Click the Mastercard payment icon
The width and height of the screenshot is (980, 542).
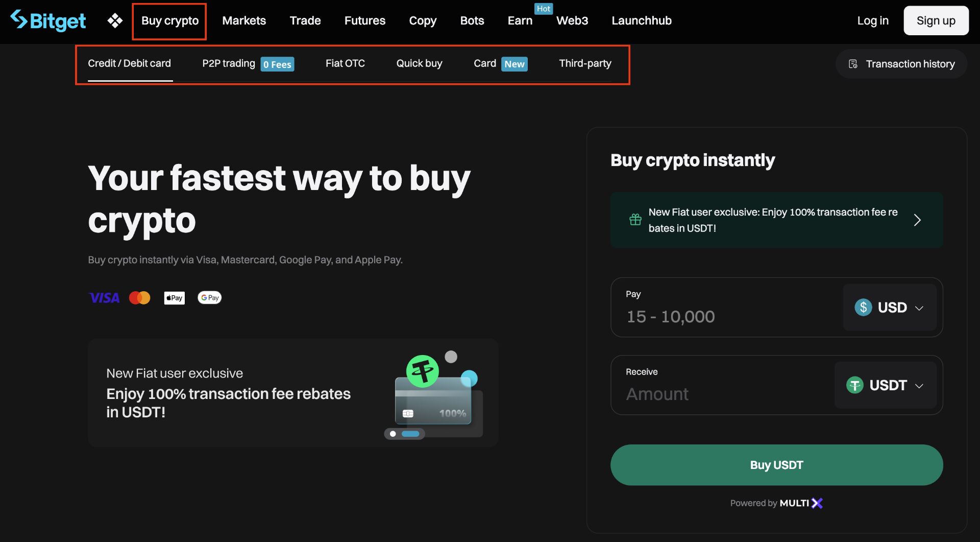(139, 298)
